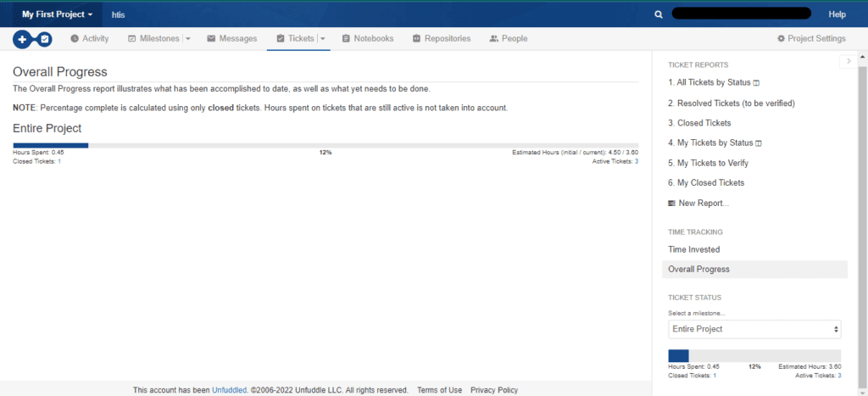868x396 pixels.
Task: Click column icon beside My Tickets by Status
Action: click(x=759, y=143)
